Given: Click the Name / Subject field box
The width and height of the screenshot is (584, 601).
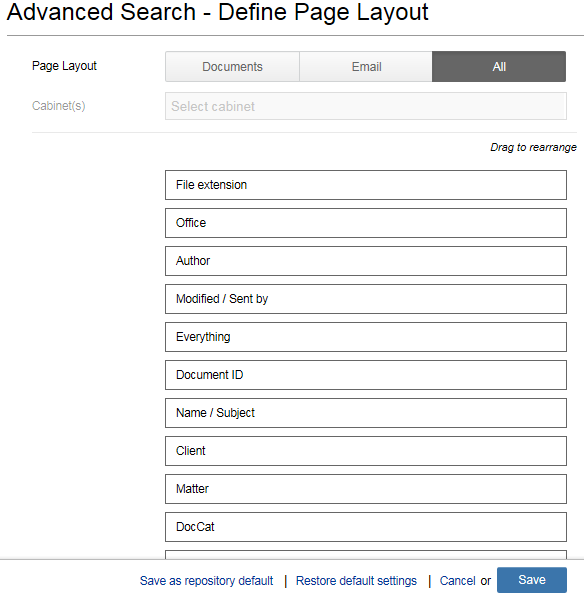Looking at the screenshot, I should [366, 413].
